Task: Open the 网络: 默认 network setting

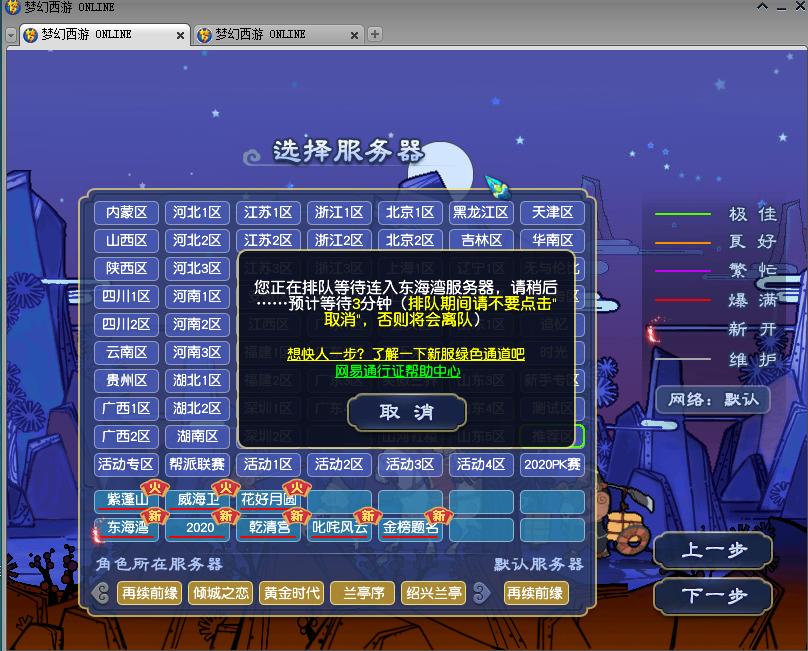Action: pyautogui.click(x=713, y=399)
